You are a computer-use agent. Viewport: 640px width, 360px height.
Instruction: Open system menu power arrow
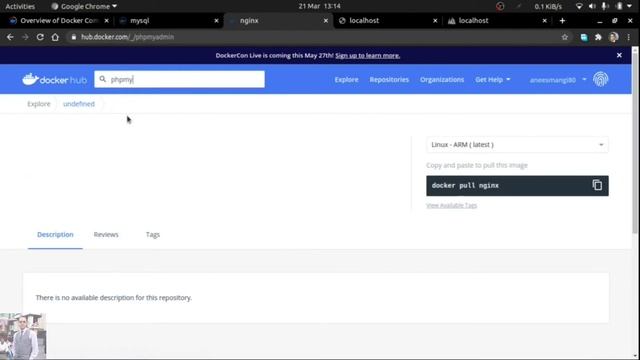point(629,6)
